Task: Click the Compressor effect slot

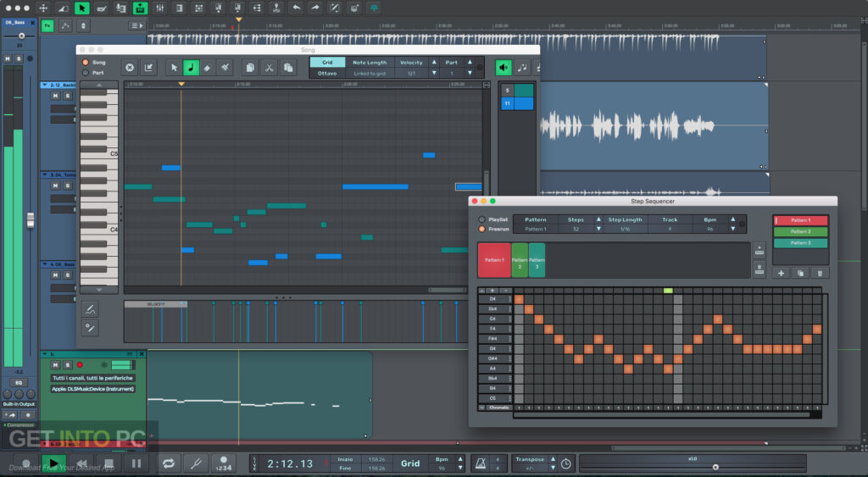Action: [x=20, y=425]
